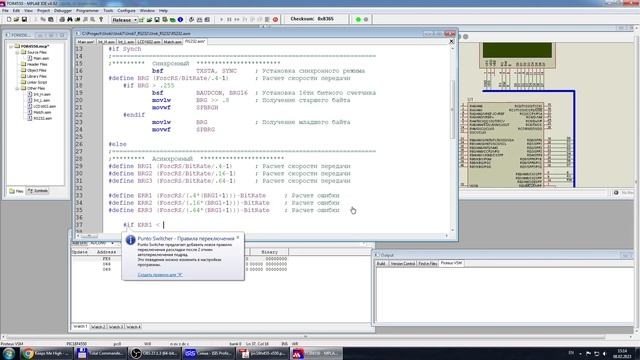Viewport: 640px width, 360px height.
Task: Open the Windows Start button
Action: point(9,353)
